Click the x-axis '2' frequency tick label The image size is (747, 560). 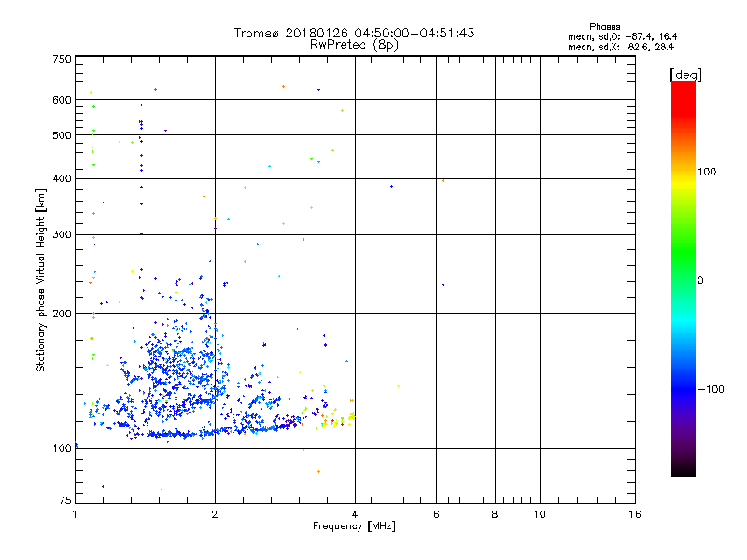coord(215,514)
